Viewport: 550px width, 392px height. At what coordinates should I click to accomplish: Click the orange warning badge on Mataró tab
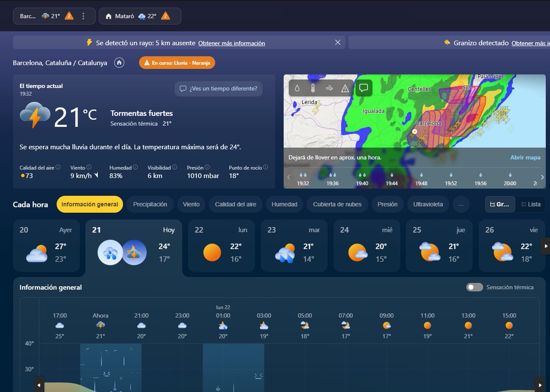pos(165,16)
